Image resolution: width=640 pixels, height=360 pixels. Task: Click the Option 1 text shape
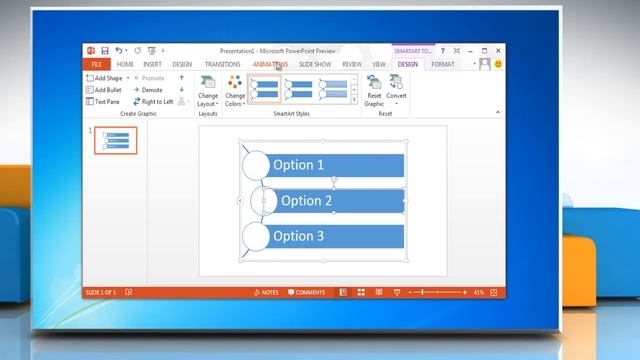click(x=335, y=165)
